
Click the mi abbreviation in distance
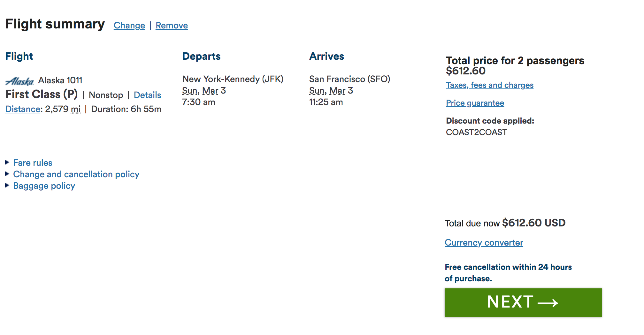(x=76, y=109)
